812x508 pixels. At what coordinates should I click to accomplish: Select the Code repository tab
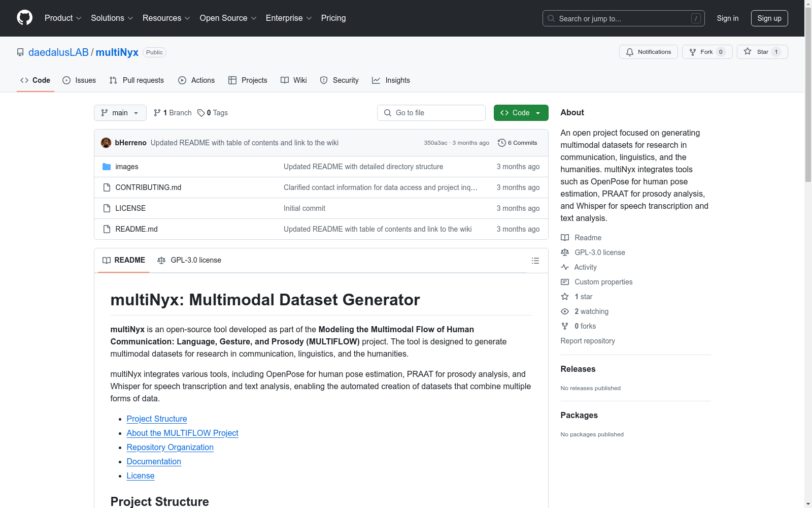click(36, 80)
